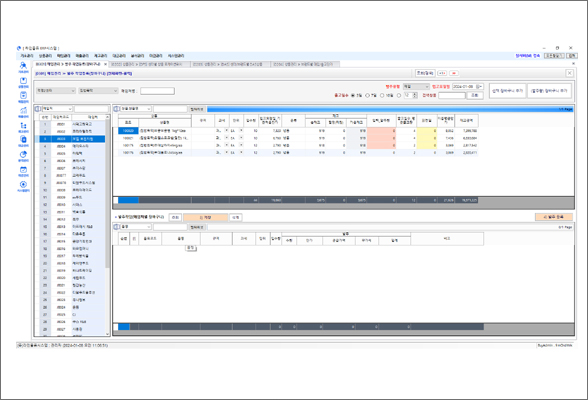The image size is (588, 400).
Task: Click the orange order-quantity cell in row 100020
Action: [x=381, y=131]
